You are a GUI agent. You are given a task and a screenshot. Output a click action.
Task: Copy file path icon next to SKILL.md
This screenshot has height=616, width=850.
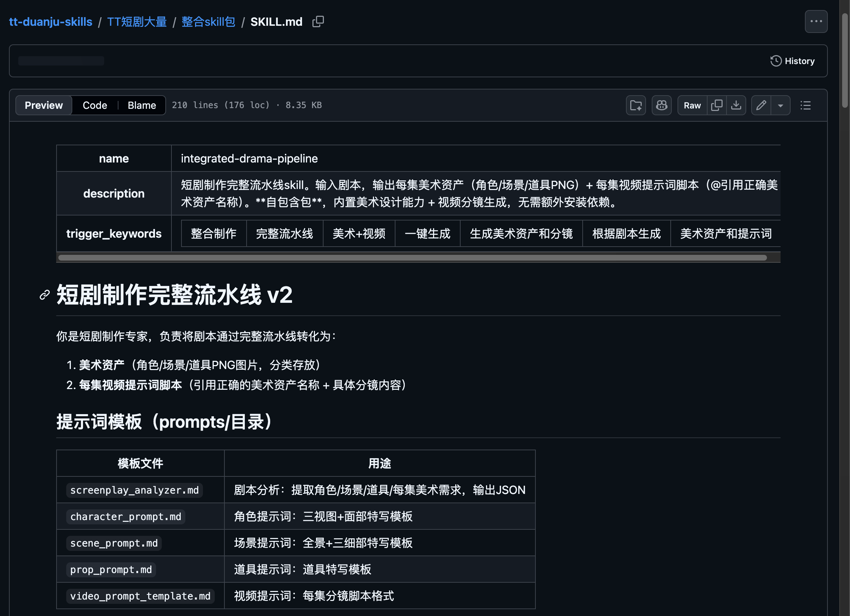click(x=318, y=22)
